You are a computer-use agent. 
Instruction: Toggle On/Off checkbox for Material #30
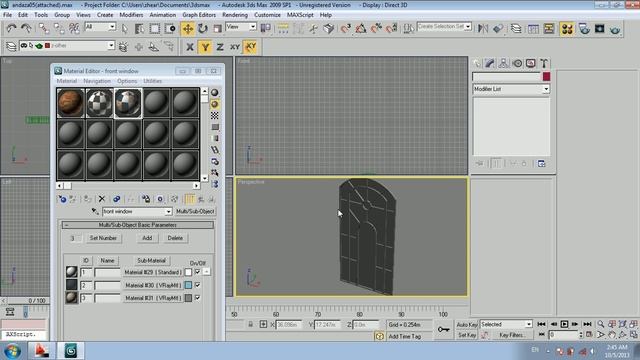[198, 285]
